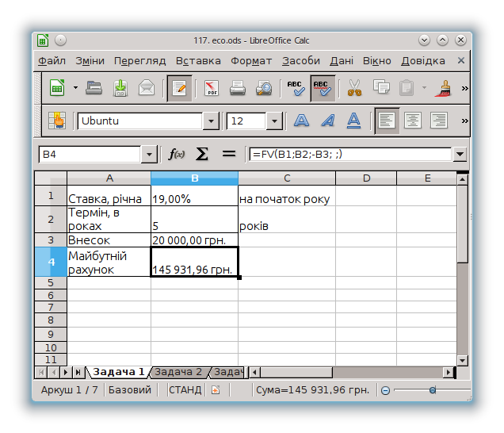Click the New spreadsheet icon
Viewport: 504px width, 433px height.
(x=57, y=88)
